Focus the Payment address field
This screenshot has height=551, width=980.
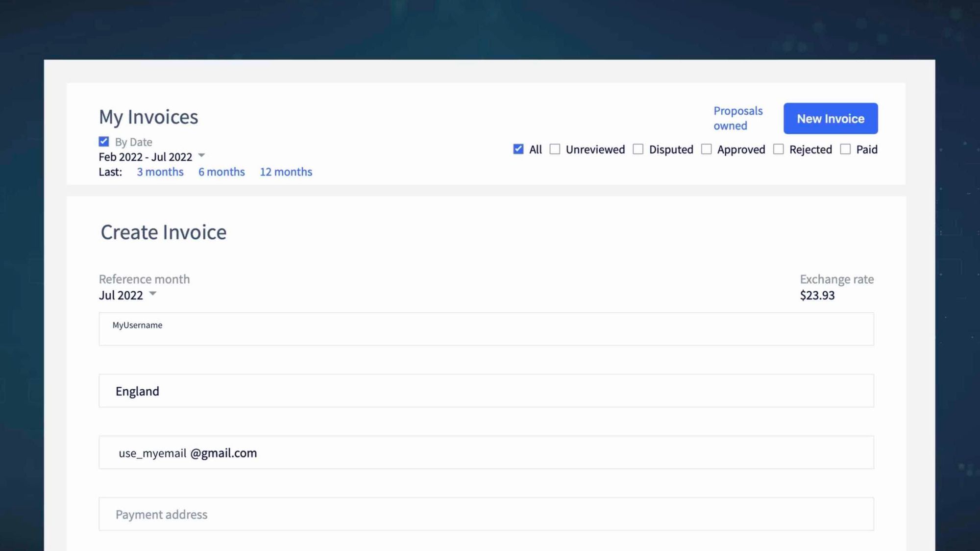click(486, 514)
